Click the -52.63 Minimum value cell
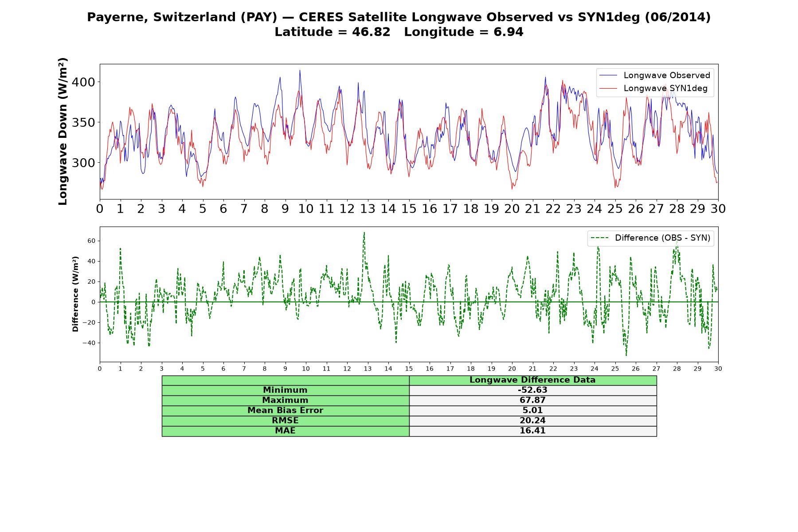 tap(533, 390)
